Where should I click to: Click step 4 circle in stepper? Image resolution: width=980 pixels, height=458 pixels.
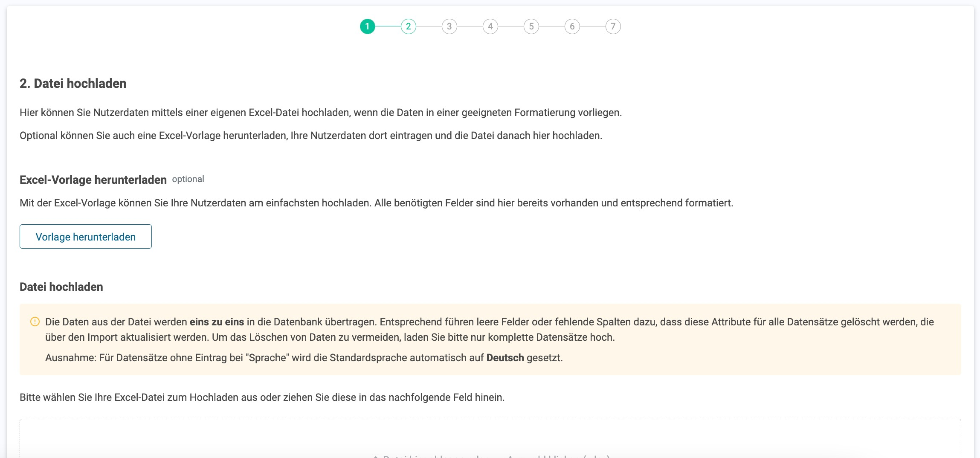(490, 26)
